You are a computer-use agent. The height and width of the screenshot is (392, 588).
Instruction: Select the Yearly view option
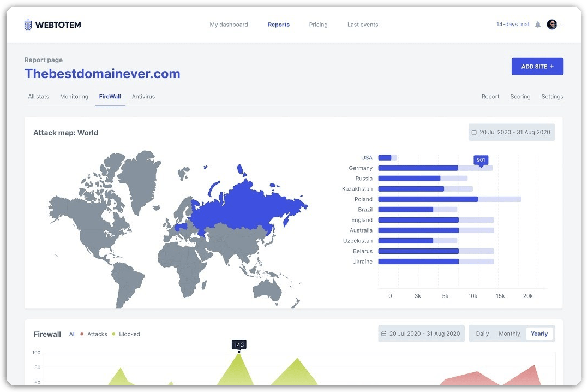click(539, 334)
